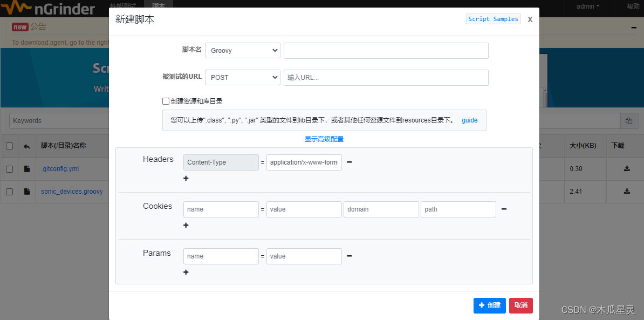
Task: Enable the 创建资源和库目录 checkbox
Action: click(x=166, y=101)
